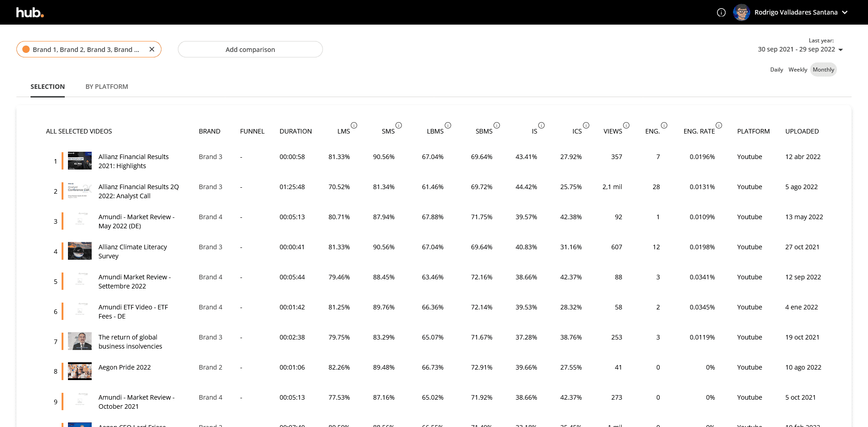Viewport: 868px width, 427px height.
Task: Click the 12 abr 2022 upload date
Action: 803,157
